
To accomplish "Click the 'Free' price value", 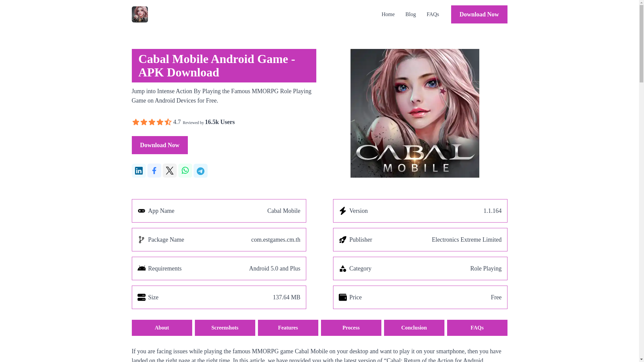I will [x=496, y=297].
